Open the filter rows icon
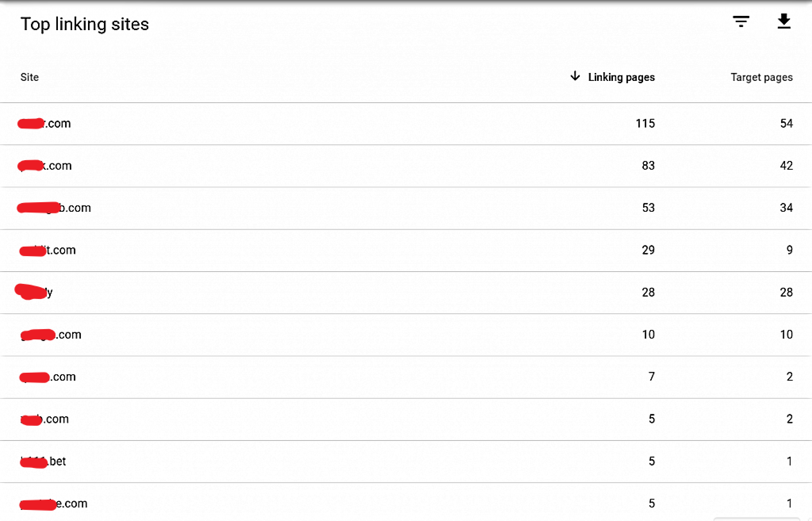The image size is (812, 521). click(741, 21)
